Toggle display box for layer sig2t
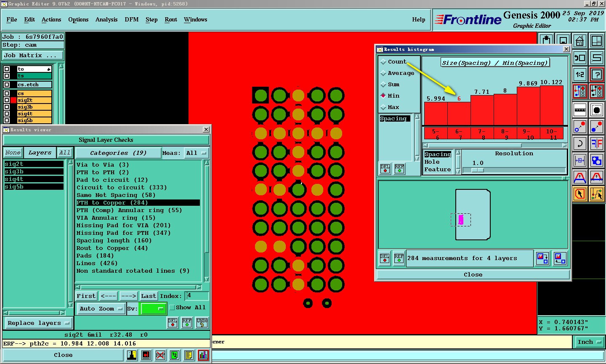Viewport: 606px width, 364px height. (x=7, y=100)
